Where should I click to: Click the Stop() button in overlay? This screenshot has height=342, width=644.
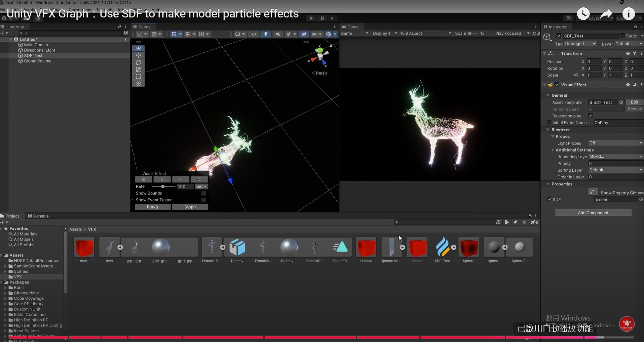(190, 207)
